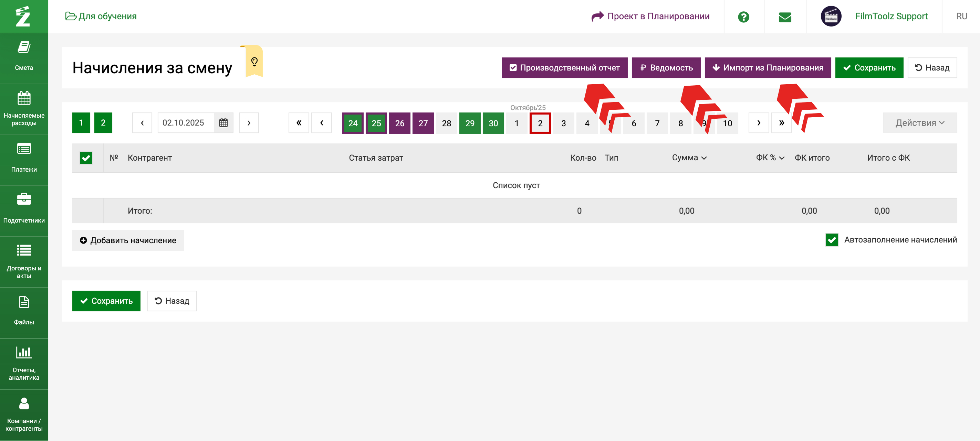Open the Сумма column dropdown arrow
Viewport: 980px width, 441px height.
coord(704,158)
